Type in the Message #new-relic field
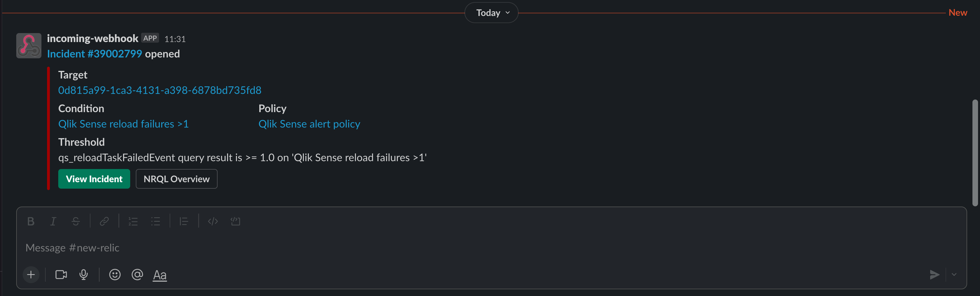 coord(381,248)
